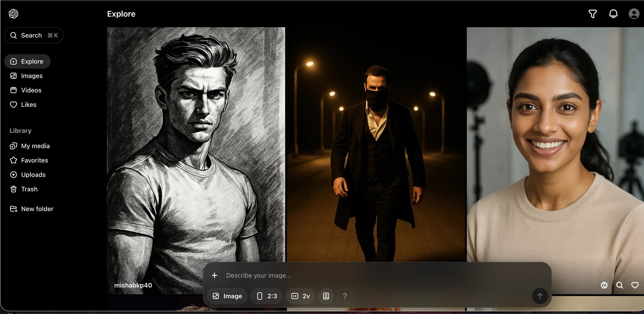Click the magnifier icon on woman portrait
This screenshot has width=644, height=314.
coord(619,285)
